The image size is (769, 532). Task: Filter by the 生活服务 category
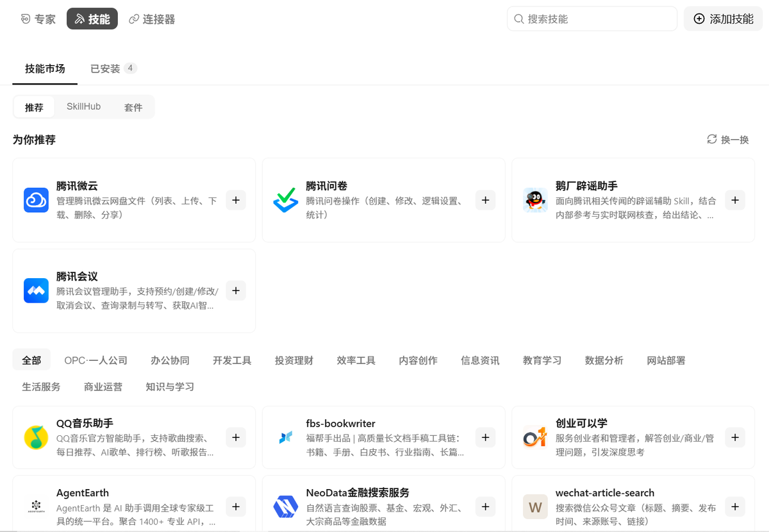(42, 387)
